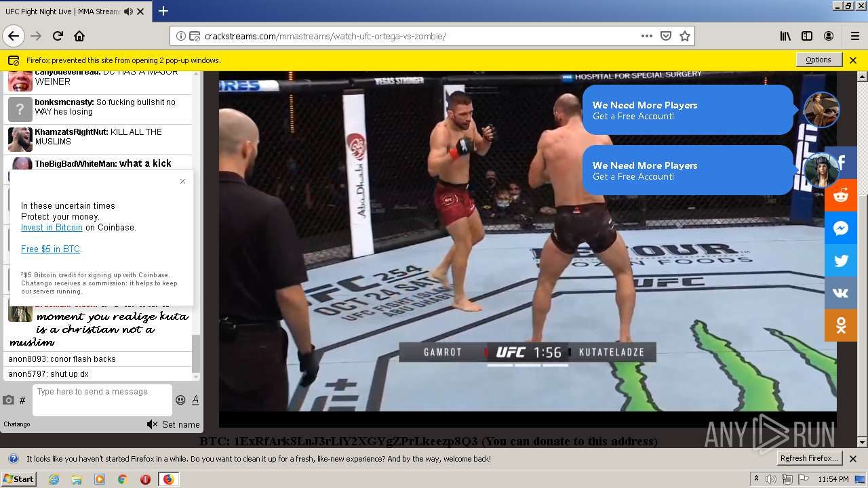Click chat panel scrollbar thumb
This screenshot has width=868, height=488.
click(197, 353)
